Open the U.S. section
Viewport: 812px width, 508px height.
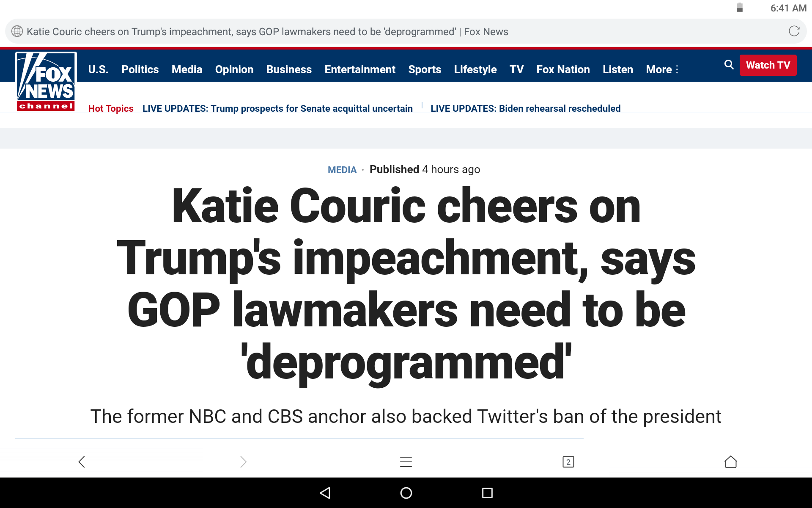pyautogui.click(x=98, y=69)
